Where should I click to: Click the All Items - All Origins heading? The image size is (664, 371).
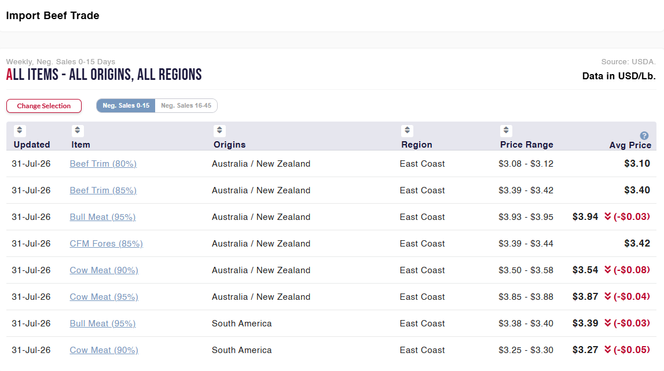click(x=104, y=75)
